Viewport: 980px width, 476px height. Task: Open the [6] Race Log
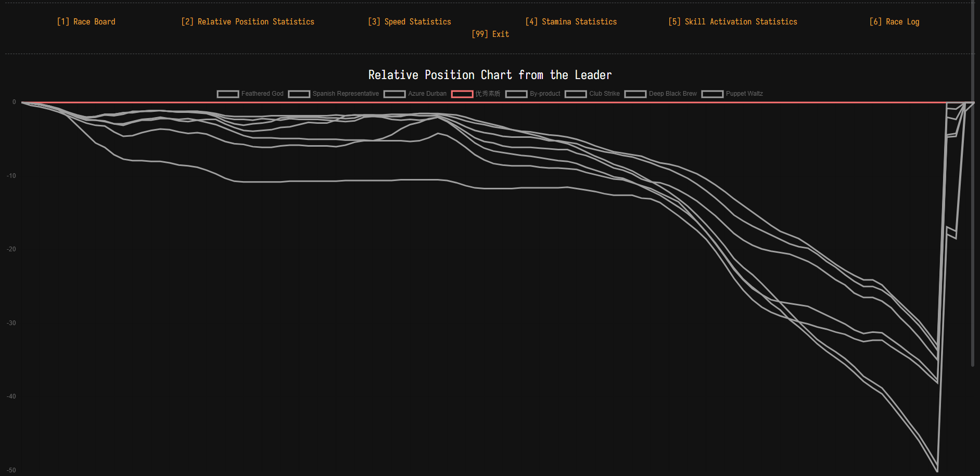[x=895, y=22]
